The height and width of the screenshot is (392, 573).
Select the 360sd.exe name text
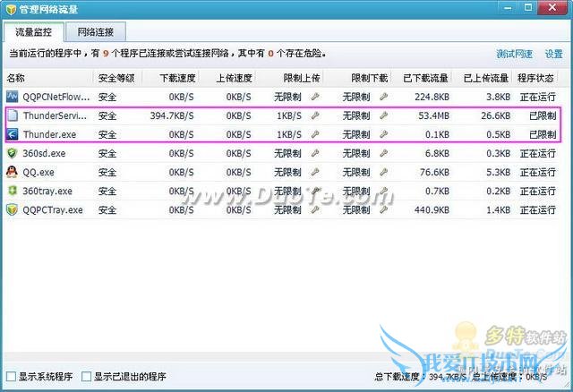(x=44, y=153)
